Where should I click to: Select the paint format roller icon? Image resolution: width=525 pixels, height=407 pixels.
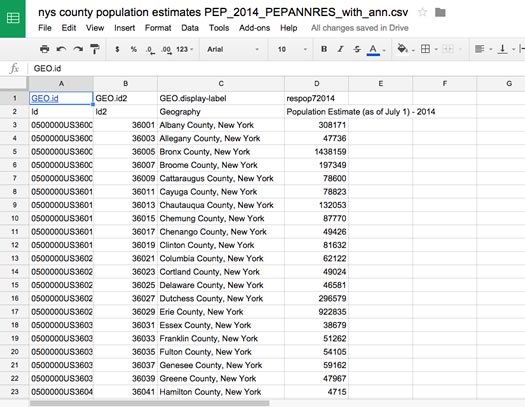(x=95, y=49)
